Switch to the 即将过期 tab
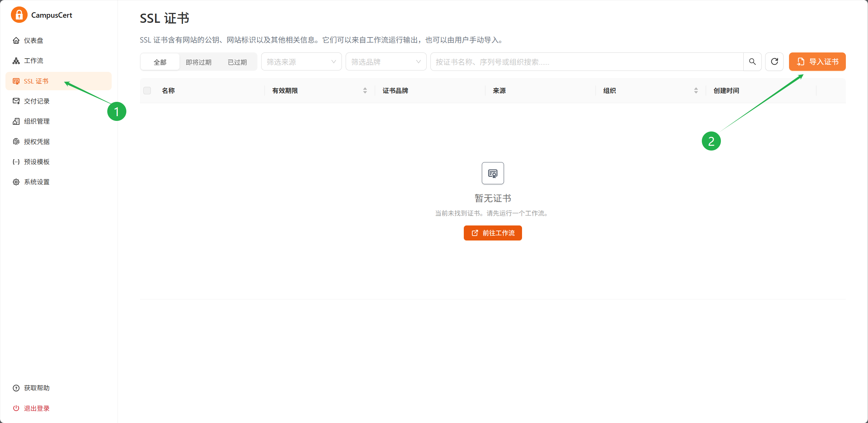The image size is (868, 423). tap(199, 62)
